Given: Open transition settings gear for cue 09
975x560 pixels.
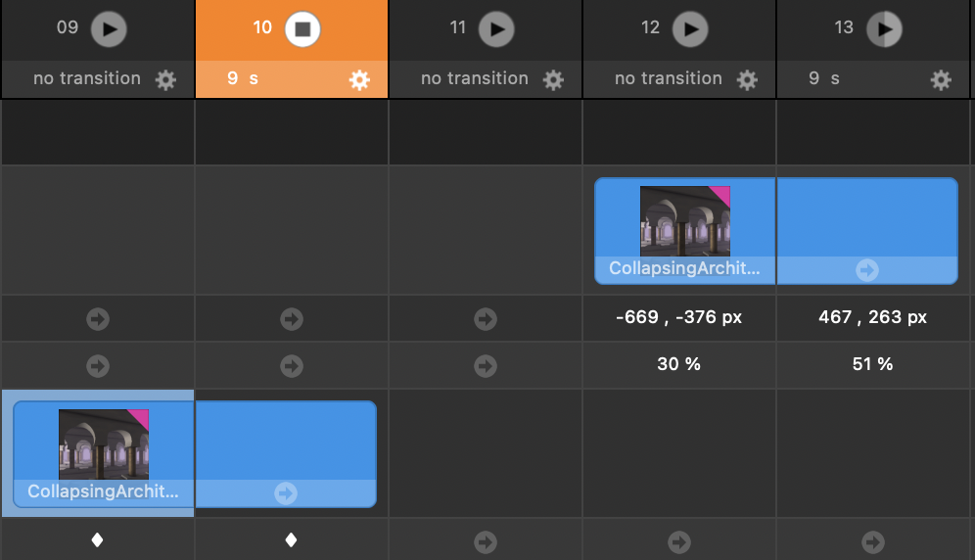Looking at the screenshot, I should [x=165, y=79].
